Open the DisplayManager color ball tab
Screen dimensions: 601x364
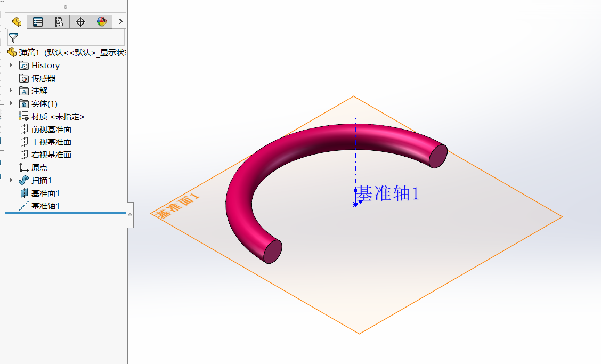[102, 22]
